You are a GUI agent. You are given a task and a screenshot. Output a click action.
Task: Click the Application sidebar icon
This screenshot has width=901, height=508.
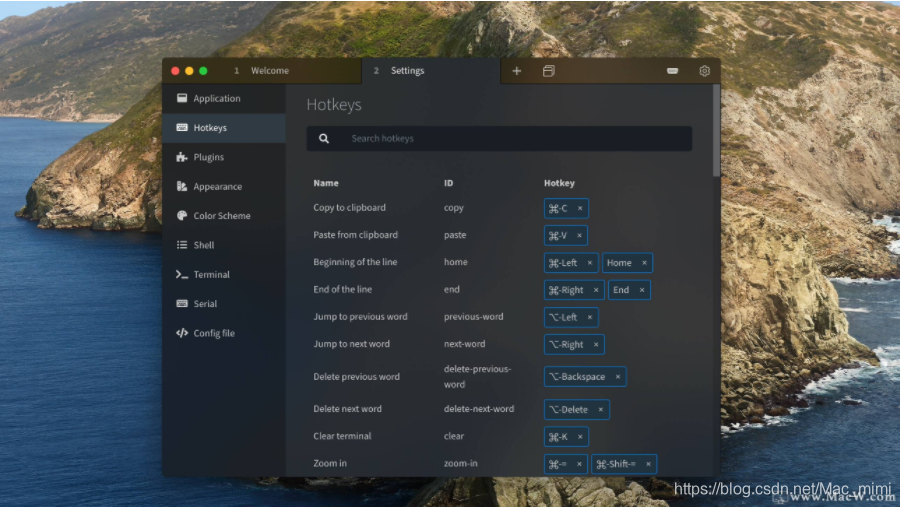[x=182, y=98]
